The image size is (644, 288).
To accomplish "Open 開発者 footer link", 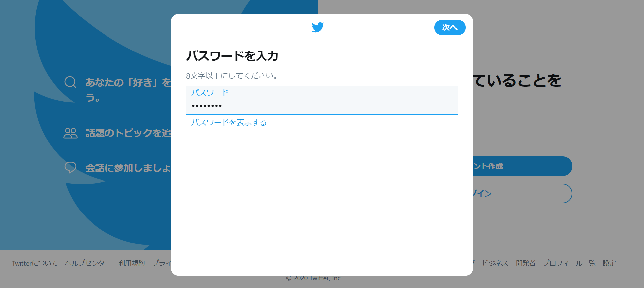I will (x=526, y=263).
